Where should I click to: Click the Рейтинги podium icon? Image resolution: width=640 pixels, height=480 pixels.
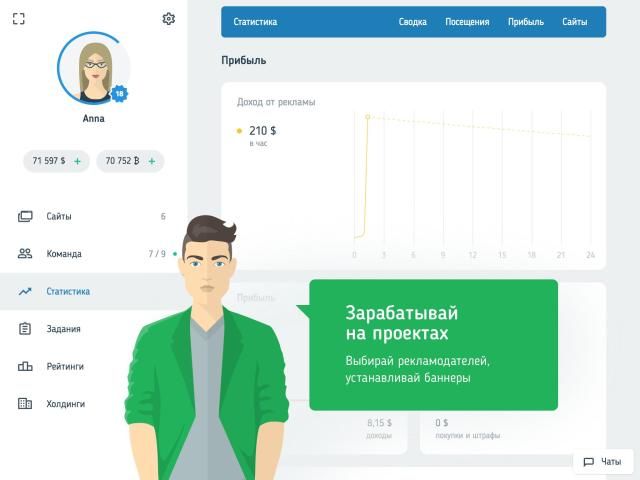[x=25, y=367]
